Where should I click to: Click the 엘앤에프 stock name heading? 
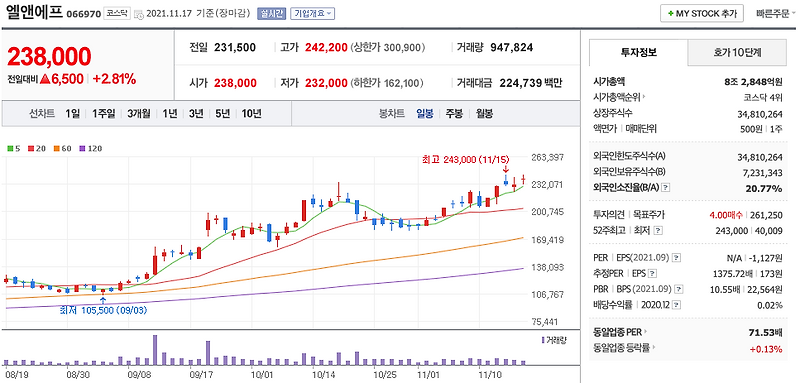point(35,13)
